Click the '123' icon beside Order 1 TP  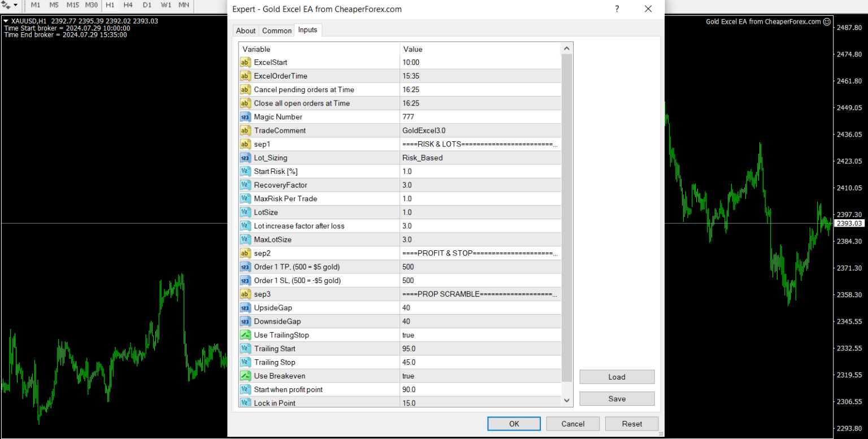(245, 267)
